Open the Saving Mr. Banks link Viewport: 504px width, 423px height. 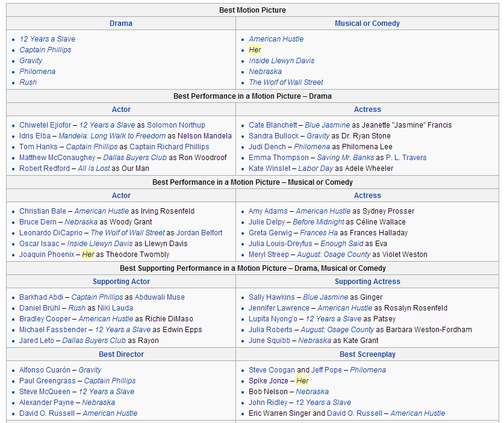[x=346, y=158]
